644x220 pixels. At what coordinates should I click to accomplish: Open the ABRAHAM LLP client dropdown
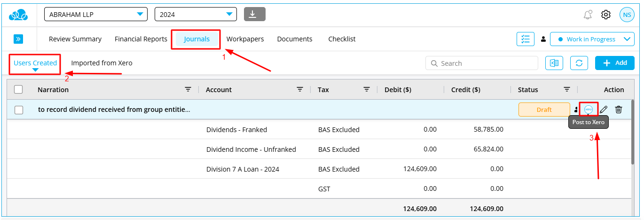[x=96, y=15]
